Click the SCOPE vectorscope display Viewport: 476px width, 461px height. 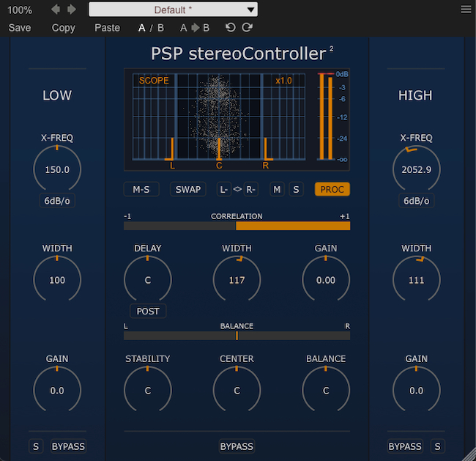(x=219, y=116)
